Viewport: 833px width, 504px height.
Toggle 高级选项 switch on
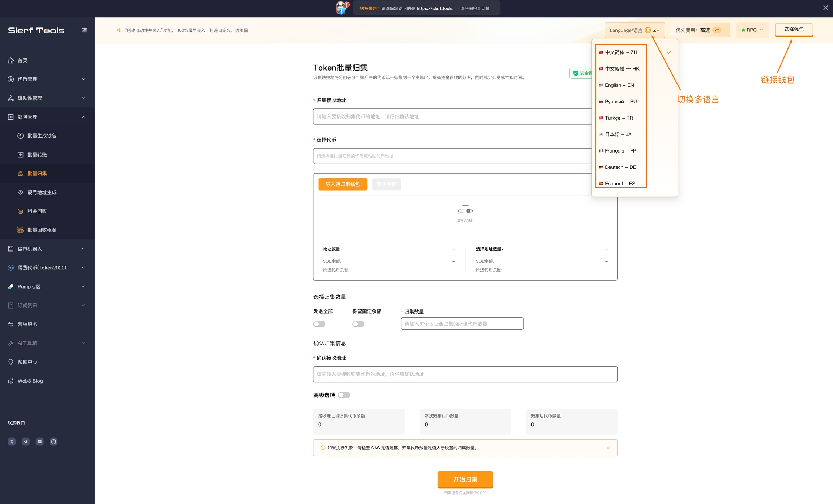(344, 395)
